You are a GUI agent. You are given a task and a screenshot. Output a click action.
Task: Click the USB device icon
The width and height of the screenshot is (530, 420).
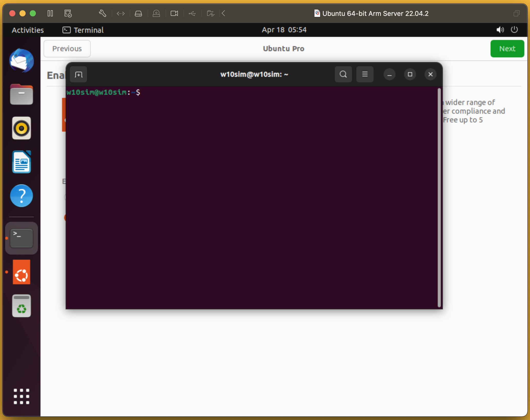point(192,13)
